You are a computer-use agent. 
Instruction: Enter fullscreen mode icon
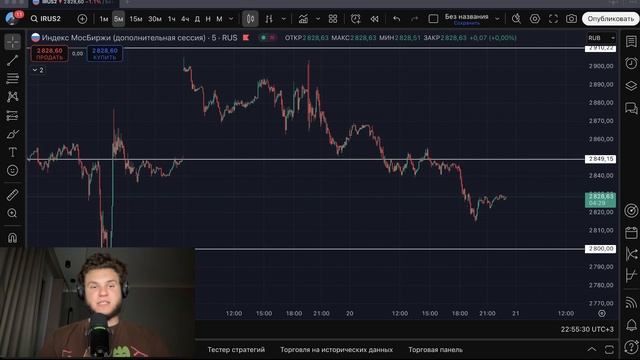(553, 19)
